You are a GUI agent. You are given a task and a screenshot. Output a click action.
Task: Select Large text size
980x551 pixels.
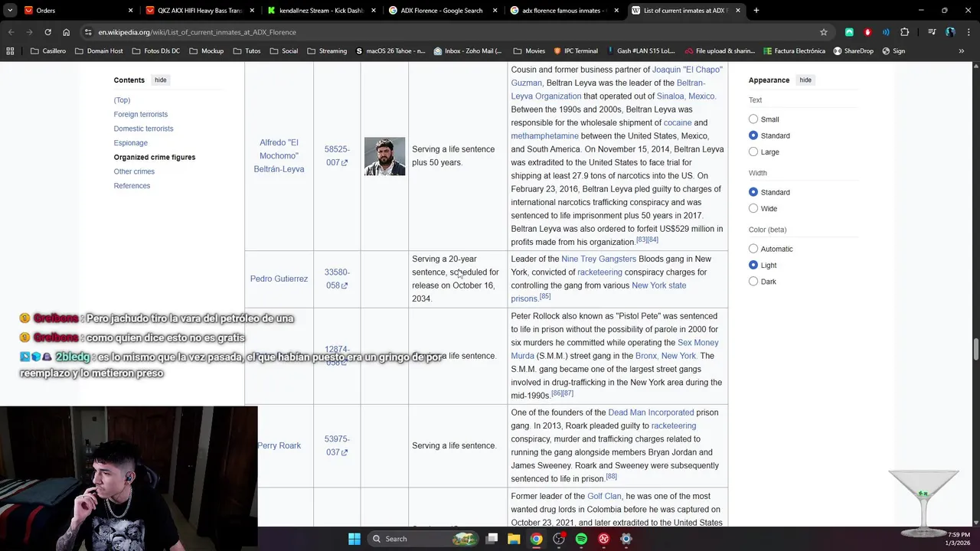pyautogui.click(x=753, y=152)
